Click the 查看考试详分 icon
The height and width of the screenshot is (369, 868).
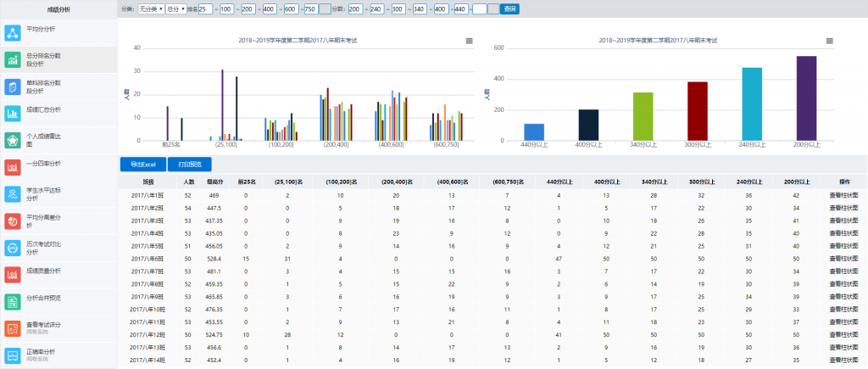click(13, 328)
